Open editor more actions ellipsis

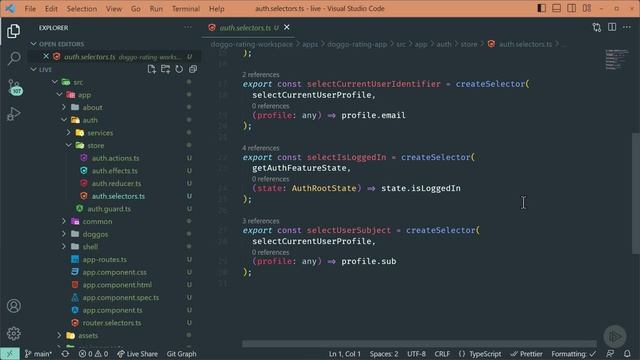click(627, 27)
